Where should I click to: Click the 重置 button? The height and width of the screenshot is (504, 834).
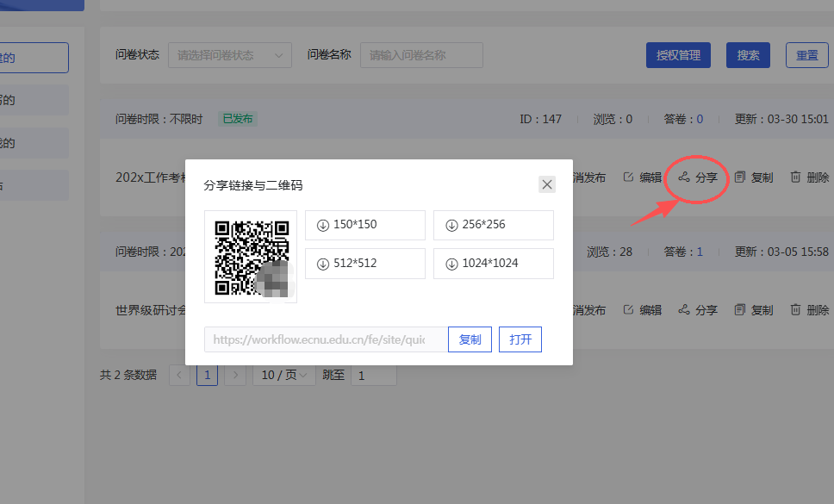pos(807,55)
